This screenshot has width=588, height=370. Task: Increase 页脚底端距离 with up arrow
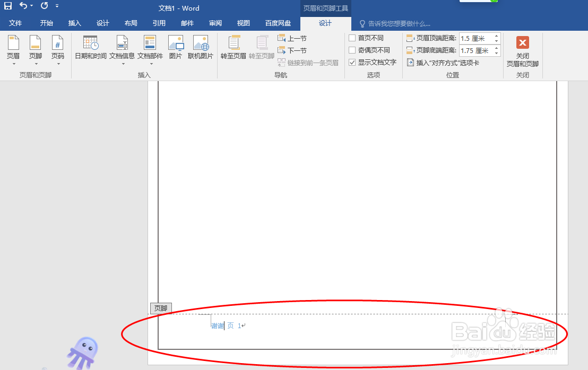coord(497,48)
